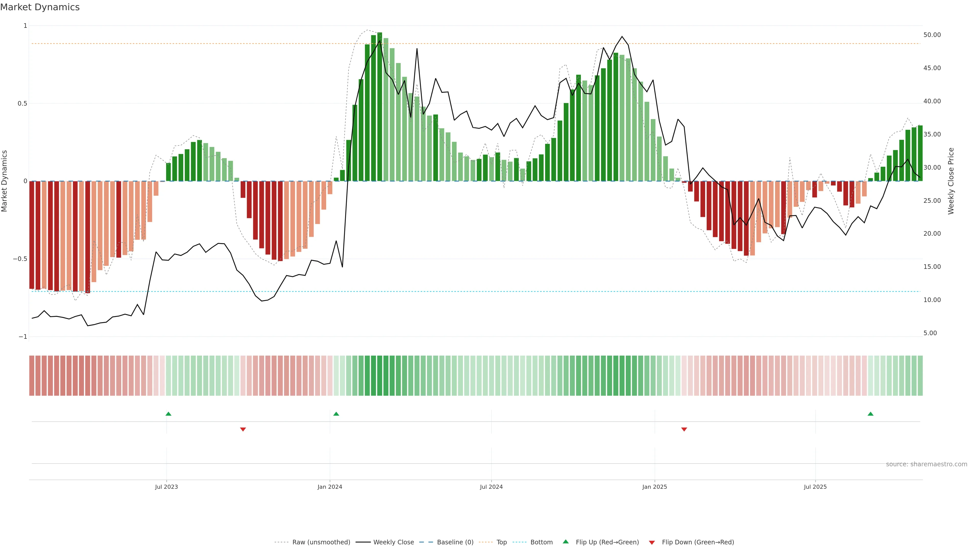Click the Weekly Close Price axis title
The height and width of the screenshot is (551, 980).
coord(951,181)
